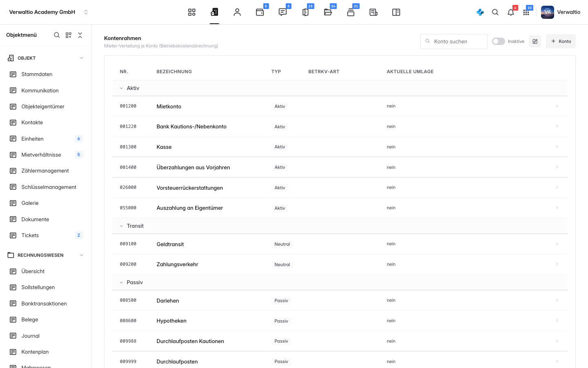
Task: Open the apps grid with badge 10
Action: coord(526,12)
